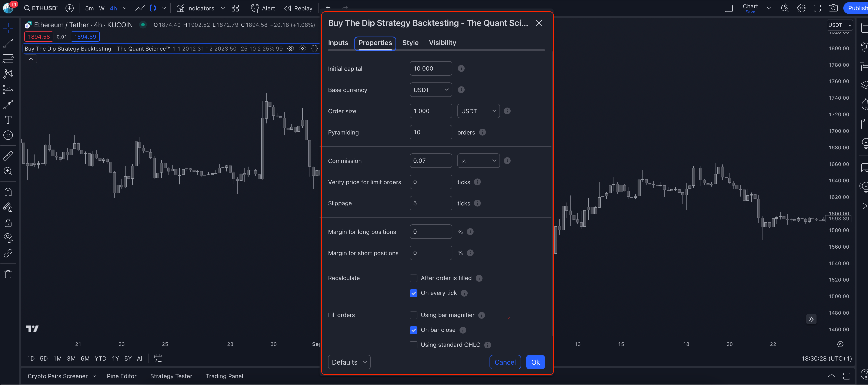The height and width of the screenshot is (385, 868).
Task: Expand the Commission type percent dropdown
Action: point(478,161)
